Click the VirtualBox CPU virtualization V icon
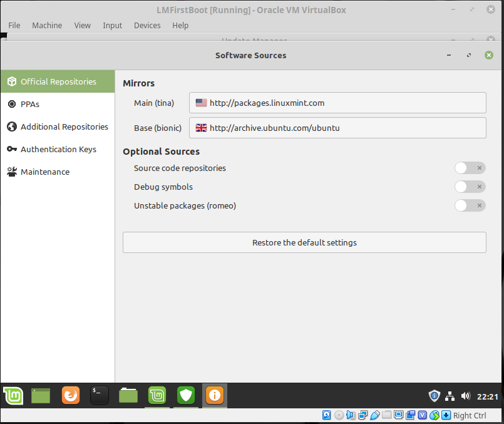This screenshot has width=504, height=424. [x=423, y=415]
